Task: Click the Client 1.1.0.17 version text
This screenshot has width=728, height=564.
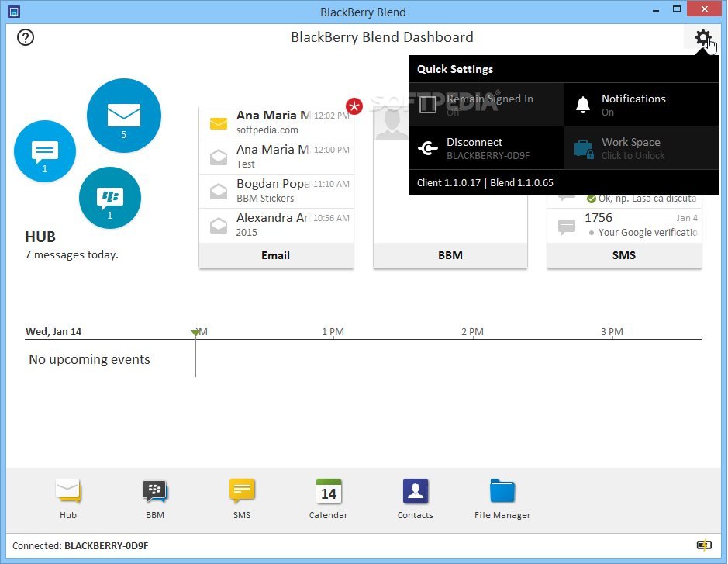Action: [x=448, y=182]
